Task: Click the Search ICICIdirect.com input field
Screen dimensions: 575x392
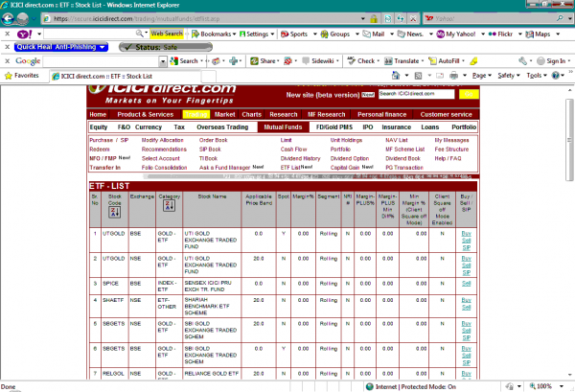Action: [416, 94]
